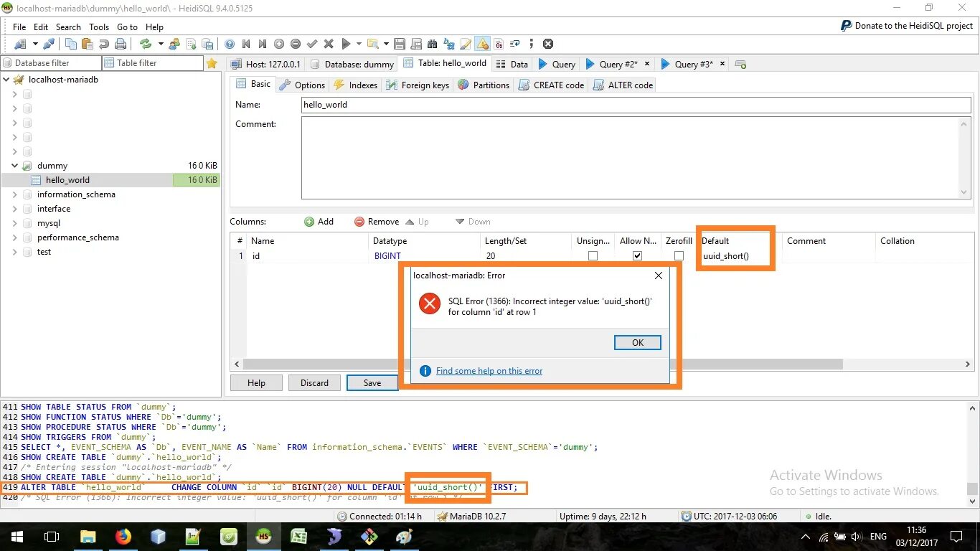Close the Query #3* tab

[x=722, y=64]
